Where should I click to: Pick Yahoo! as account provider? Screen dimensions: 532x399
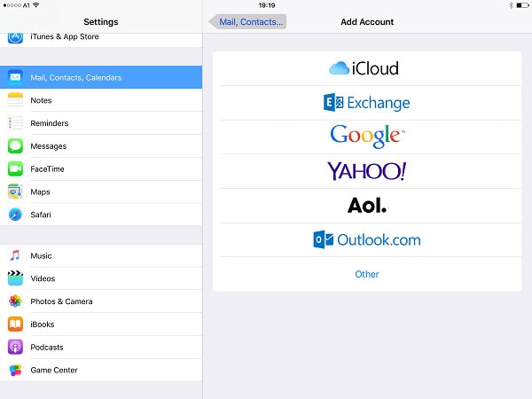click(x=367, y=171)
